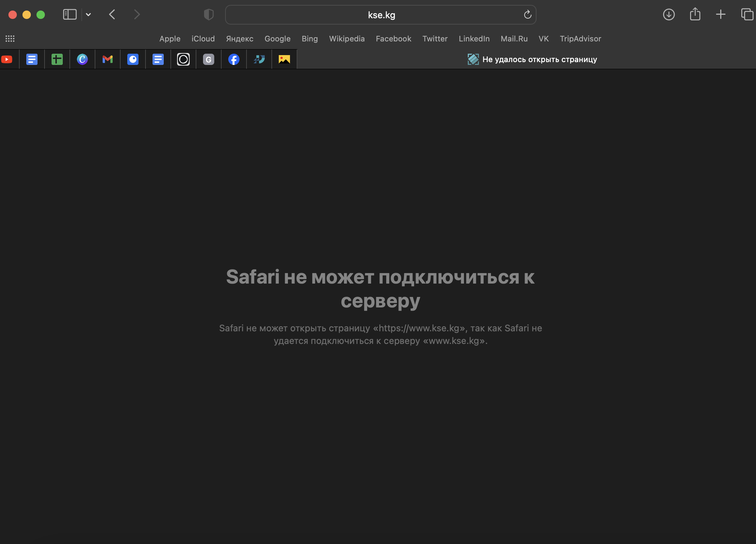
Task: Show the favorites grid icon
Action: click(x=10, y=39)
